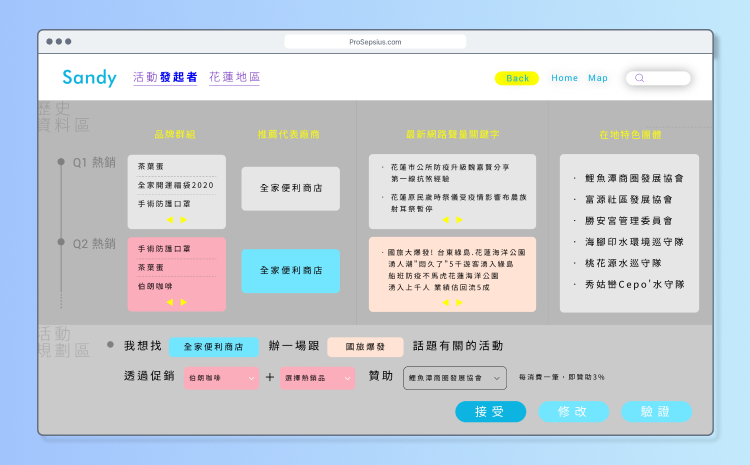Click the search magnifier icon
Screen dimensions: 750x465
point(639,78)
